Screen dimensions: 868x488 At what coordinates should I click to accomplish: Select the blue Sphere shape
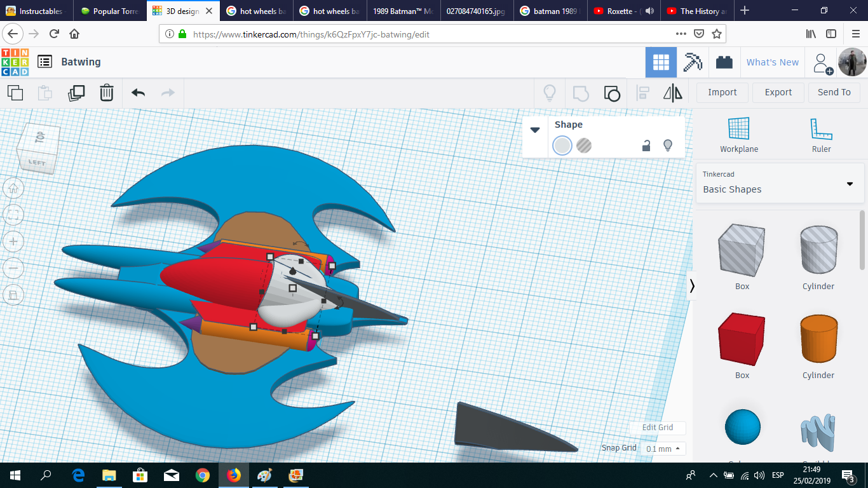[742, 427]
